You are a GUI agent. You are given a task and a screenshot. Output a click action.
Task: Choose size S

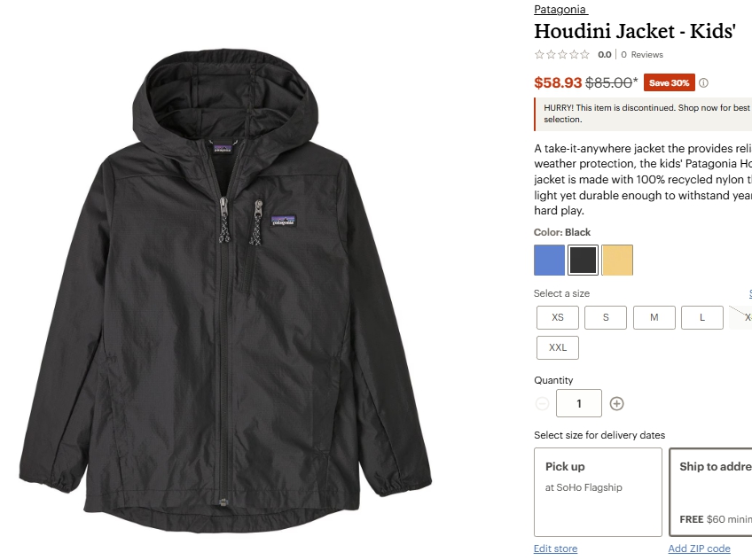point(606,317)
